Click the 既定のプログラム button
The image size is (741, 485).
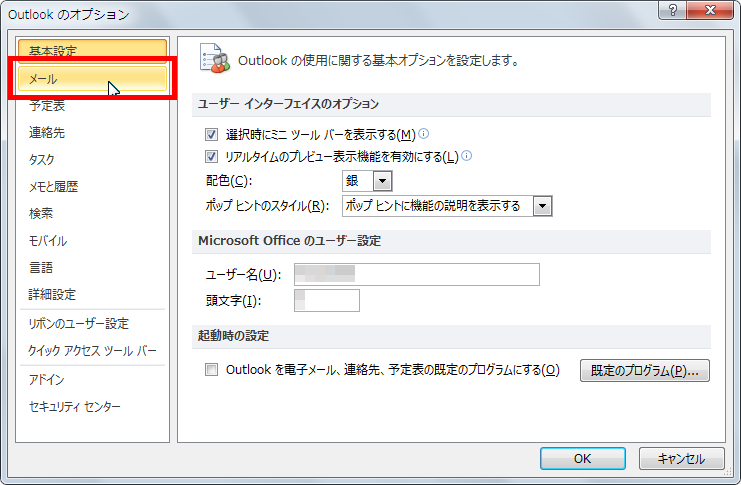pyautogui.click(x=645, y=371)
